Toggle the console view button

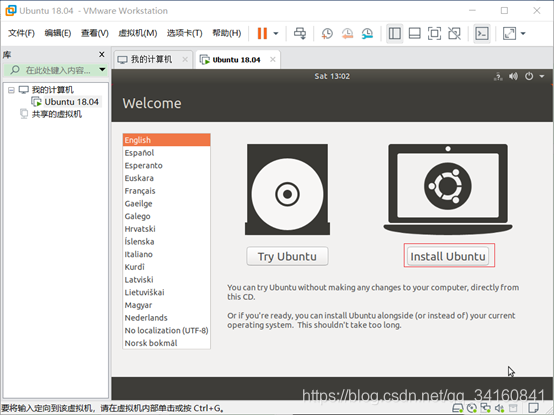coord(482,34)
